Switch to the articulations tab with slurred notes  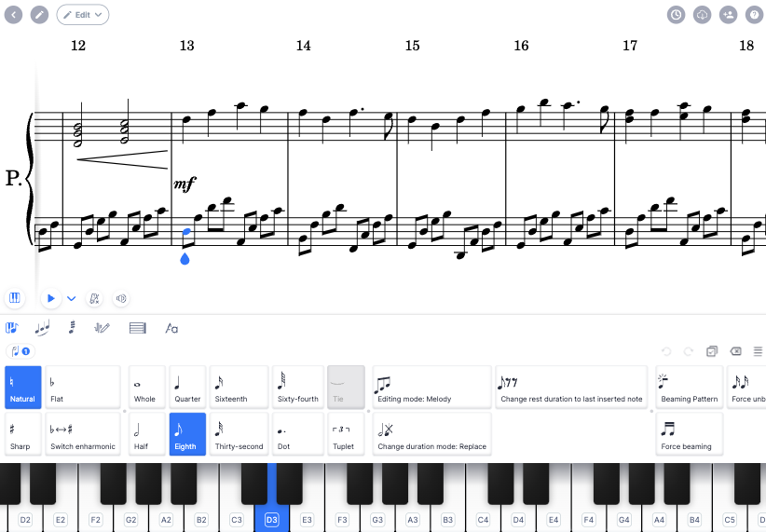pyautogui.click(x=43, y=328)
